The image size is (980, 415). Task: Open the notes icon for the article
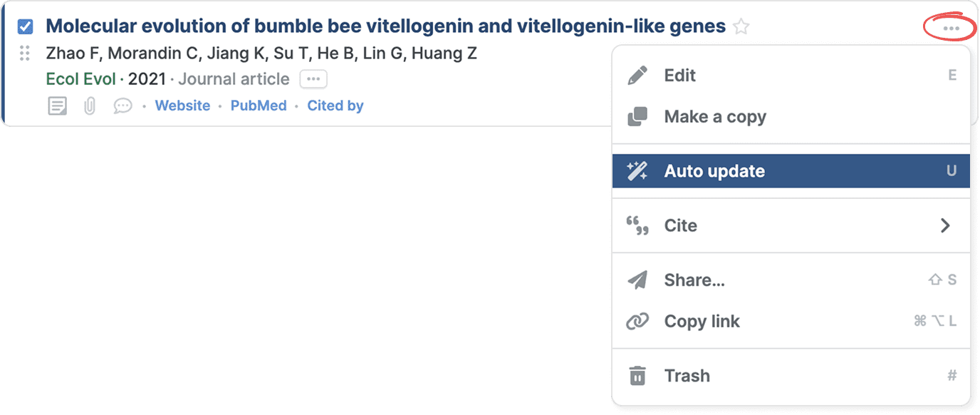pos(58,106)
